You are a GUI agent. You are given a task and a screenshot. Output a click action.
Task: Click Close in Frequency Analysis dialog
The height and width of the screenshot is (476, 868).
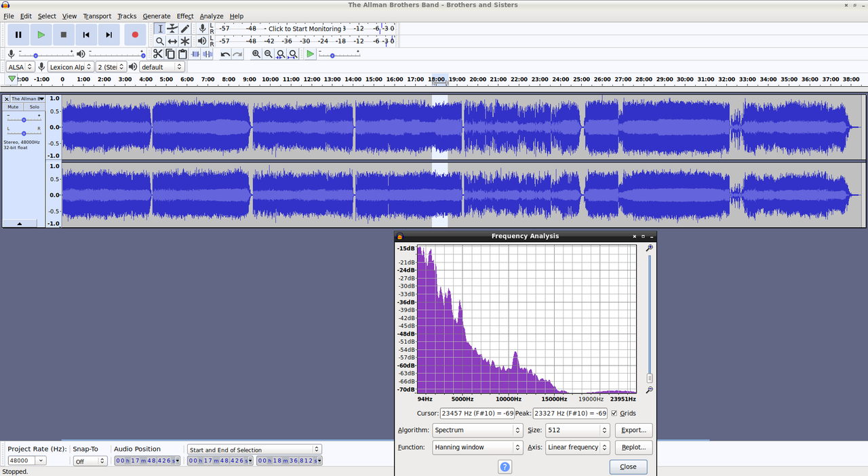(628, 467)
